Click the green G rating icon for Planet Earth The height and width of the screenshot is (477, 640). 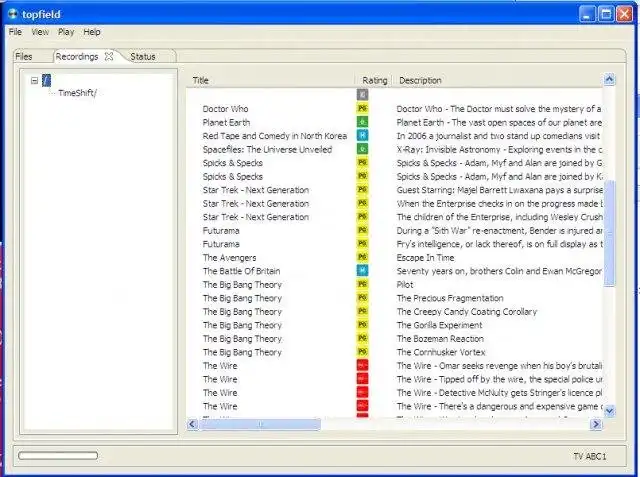pos(362,122)
